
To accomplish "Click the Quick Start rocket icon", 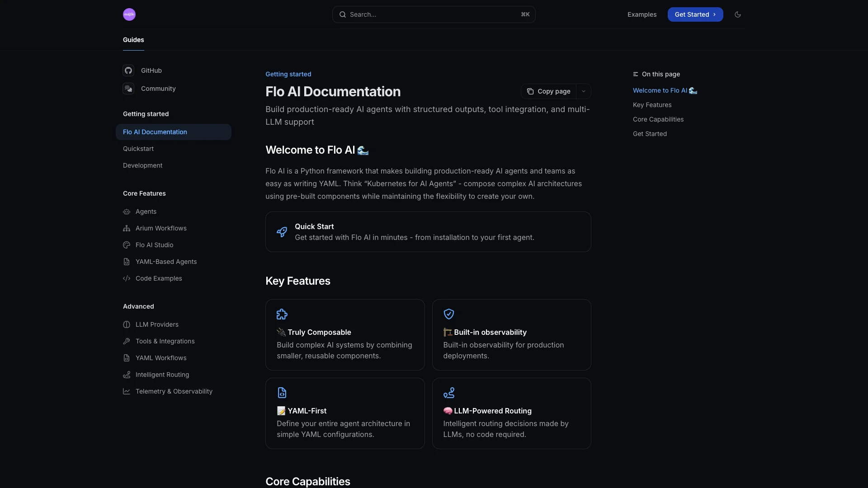I will tap(282, 232).
